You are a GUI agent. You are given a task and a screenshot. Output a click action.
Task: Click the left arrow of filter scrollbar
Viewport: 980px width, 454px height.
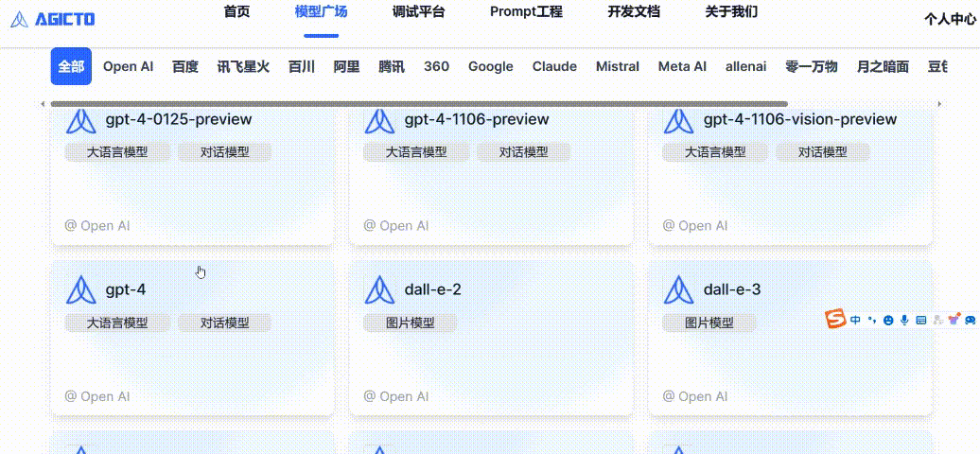coord(43,104)
